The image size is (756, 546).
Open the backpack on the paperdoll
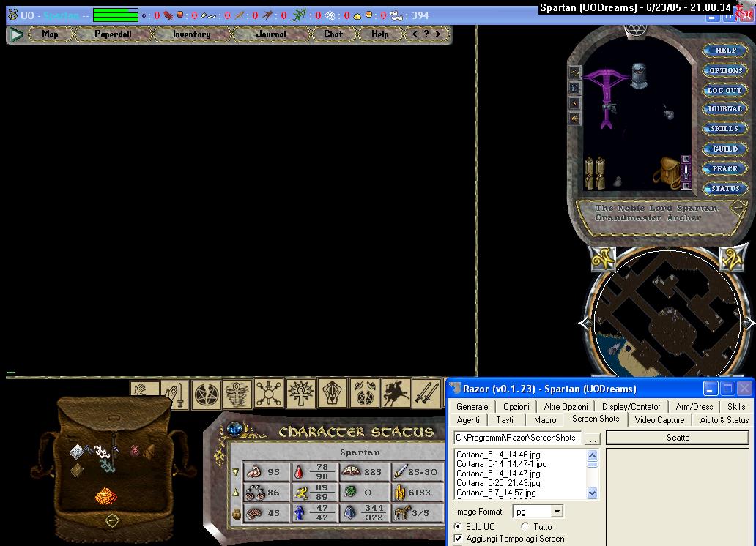667,172
